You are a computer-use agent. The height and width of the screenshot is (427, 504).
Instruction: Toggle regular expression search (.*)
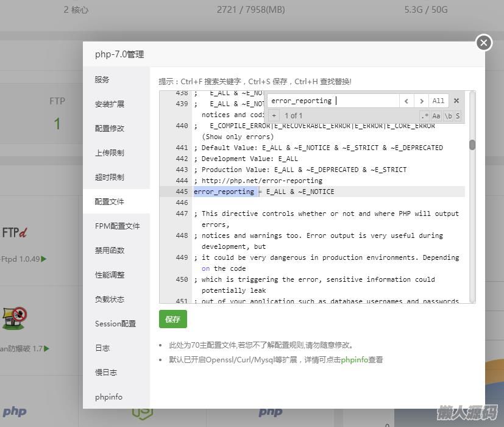pos(425,116)
